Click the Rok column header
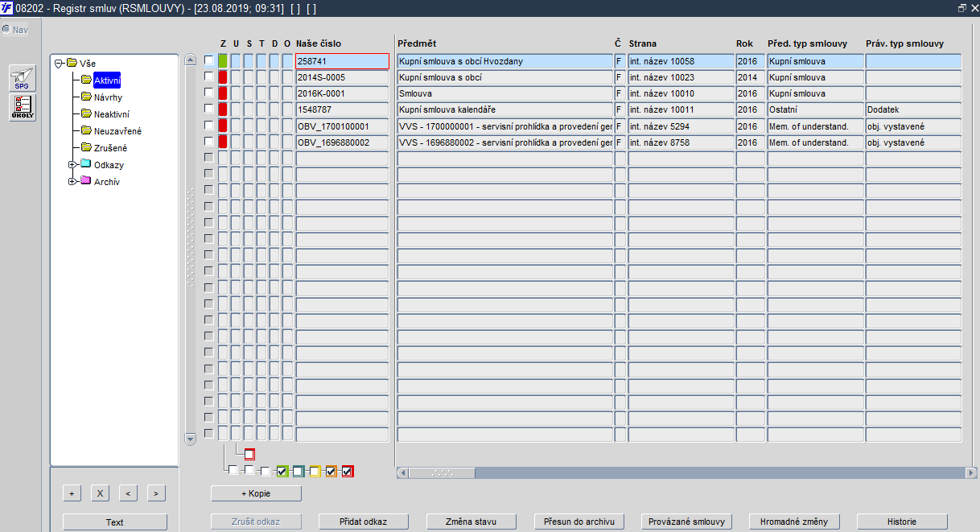980x532 pixels. click(x=744, y=43)
